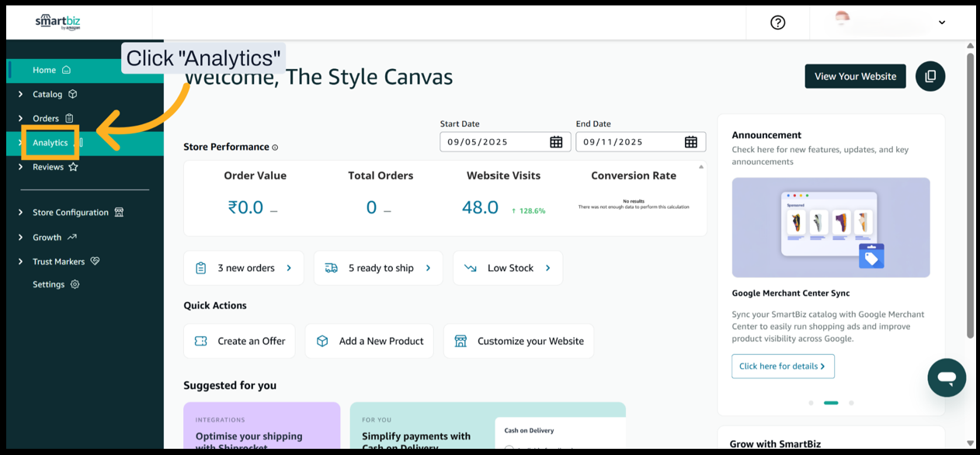Expand the Catalog sidebar section

click(x=47, y=94)
